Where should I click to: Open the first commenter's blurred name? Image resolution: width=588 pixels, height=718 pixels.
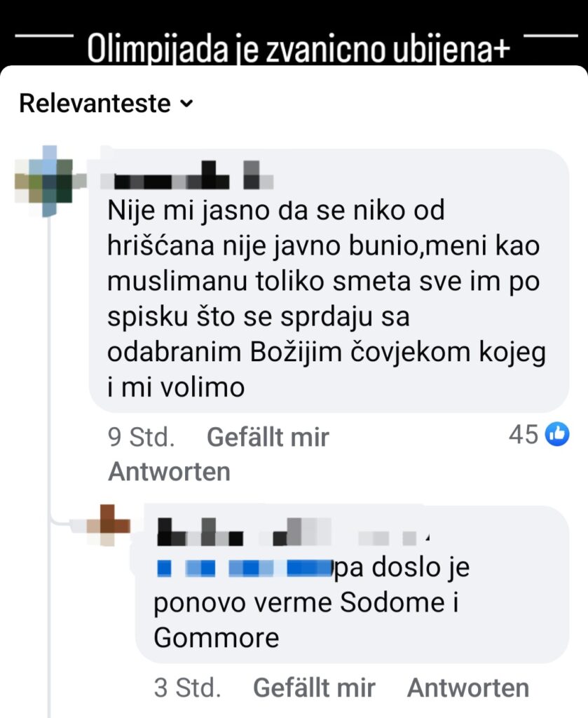point(186,175)
